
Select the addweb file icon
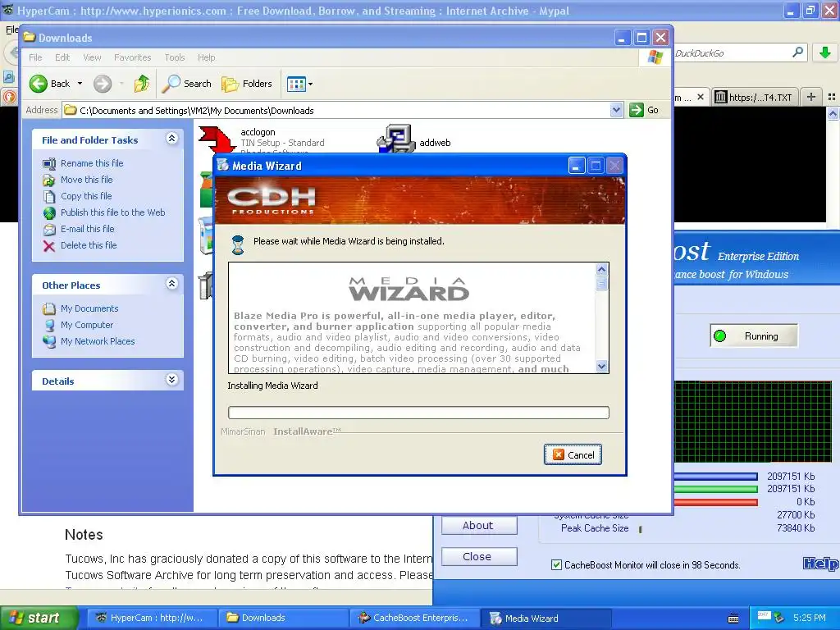(x=396, y=138)
